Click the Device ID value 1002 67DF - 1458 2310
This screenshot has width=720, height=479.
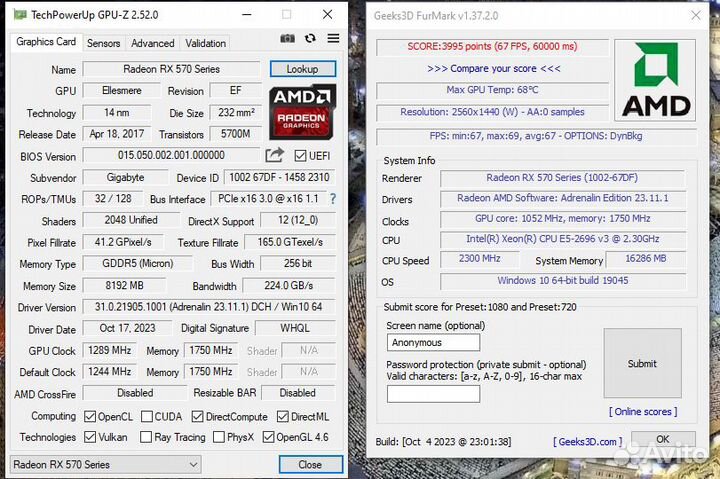279,177
